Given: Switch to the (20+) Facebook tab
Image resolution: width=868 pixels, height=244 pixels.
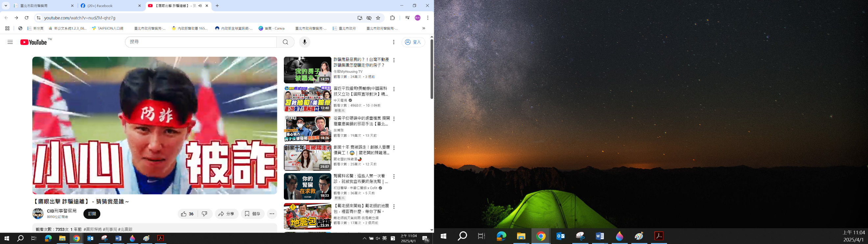Looking at the screenshot, I should 111,6.
